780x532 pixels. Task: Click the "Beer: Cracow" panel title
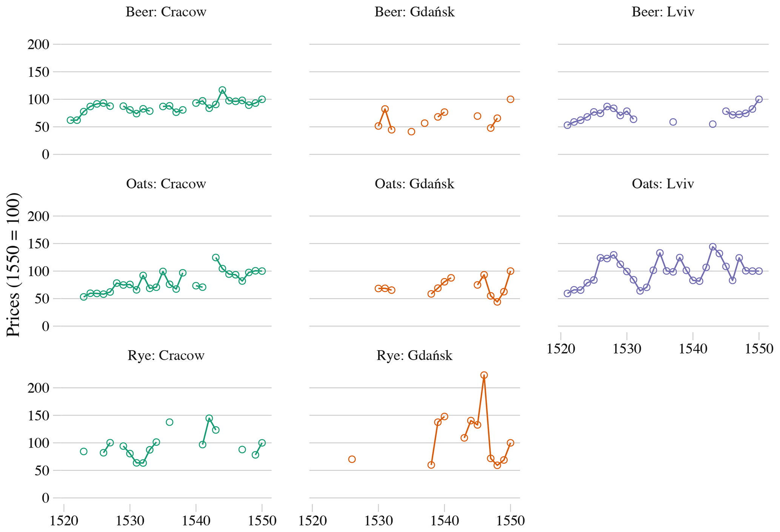[x=166, y=12]
